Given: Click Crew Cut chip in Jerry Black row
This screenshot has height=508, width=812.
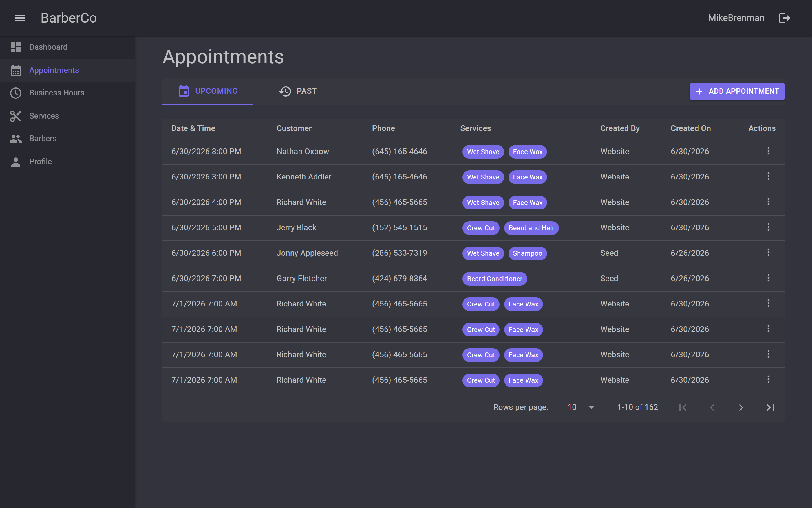Looking at the screenshot, I should coord(481,228).
